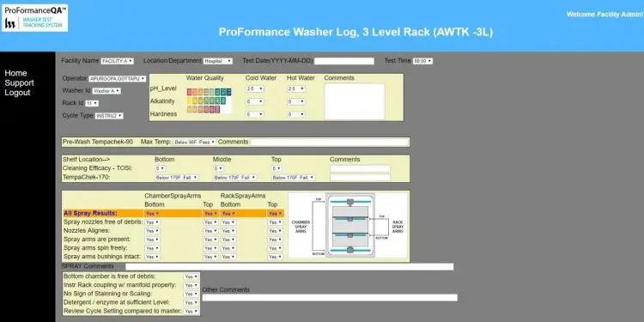Open Spray arms are present Rack Bottom dropdown
The width and height of the screenshot is (644, 322).
(228, 240)
